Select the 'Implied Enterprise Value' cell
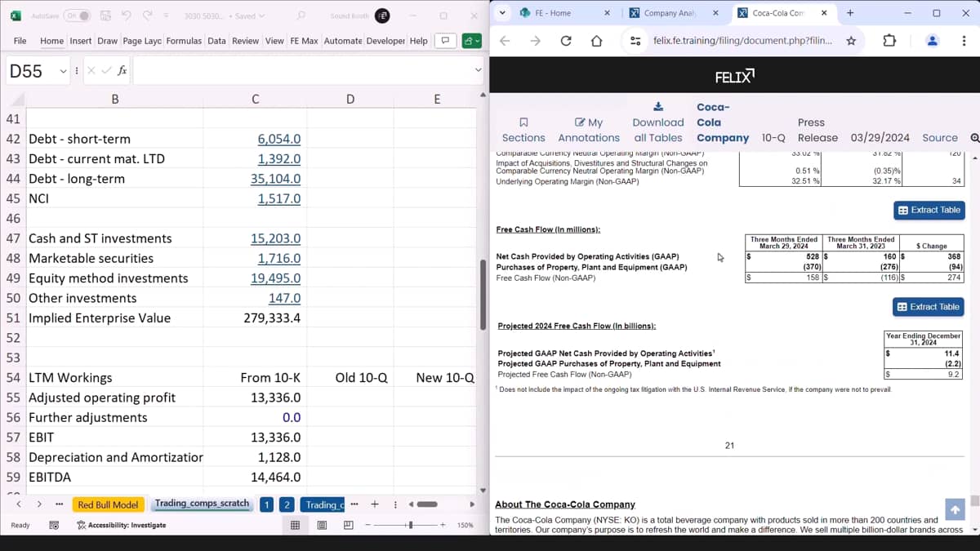Image resolution: width=980 pixels, height=551 pixels. click(115, 318)
